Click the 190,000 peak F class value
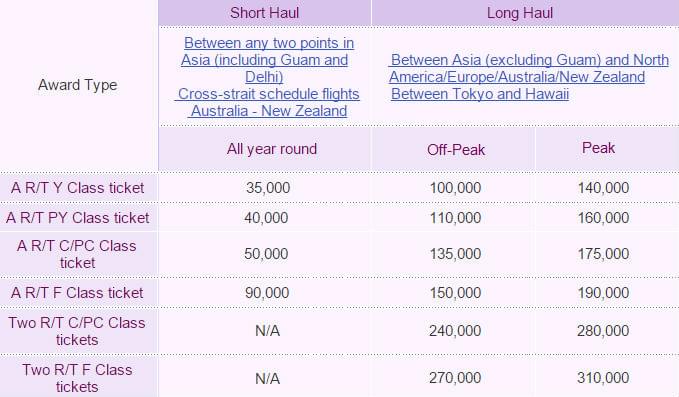Screen dimensions: 679x397 (603, 293)
